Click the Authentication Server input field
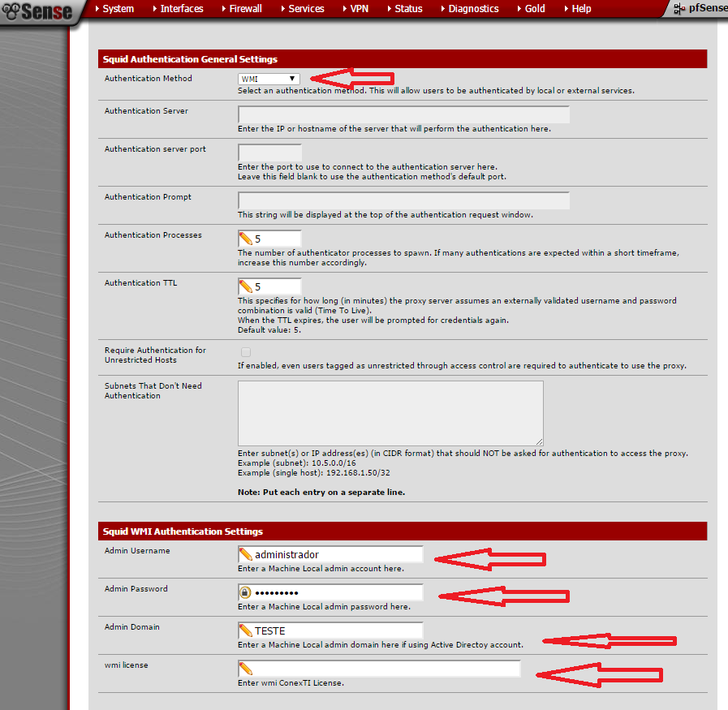 click(x=403, y=114)
